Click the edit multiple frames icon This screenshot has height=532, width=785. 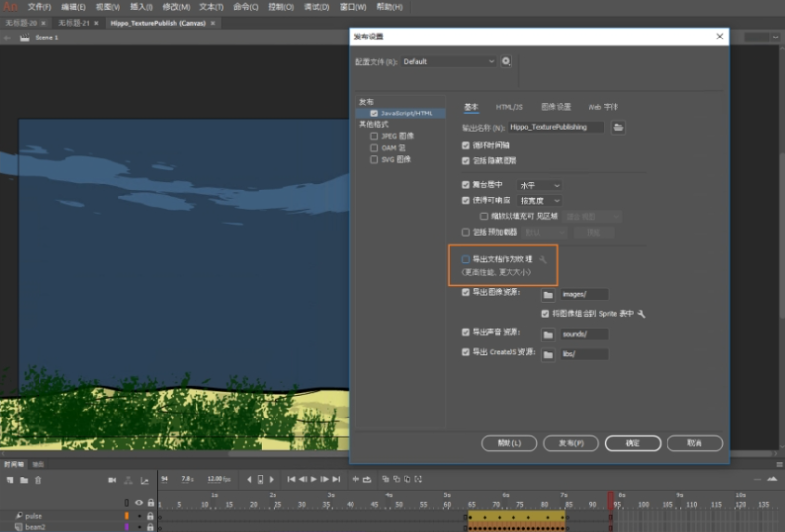(407, 479)
